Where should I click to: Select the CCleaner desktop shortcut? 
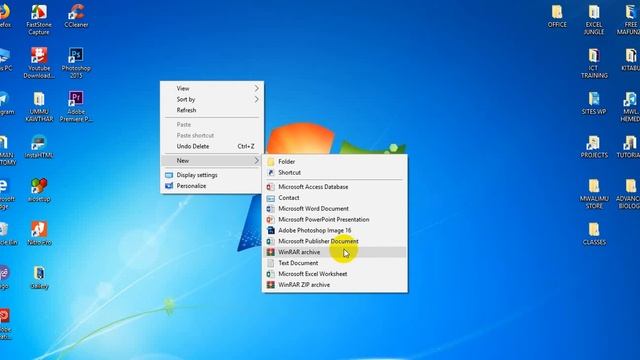pos(76,16)
